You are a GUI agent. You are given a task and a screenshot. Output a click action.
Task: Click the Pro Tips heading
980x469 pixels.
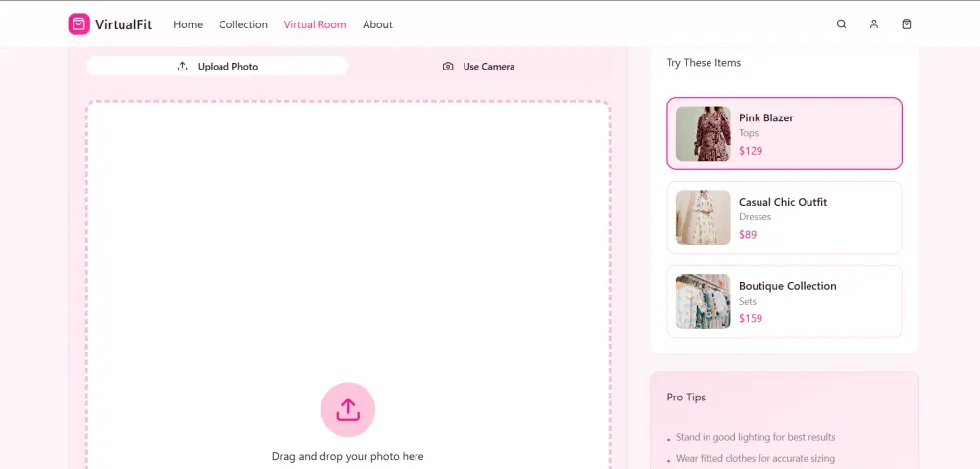(x=686, y=398)
